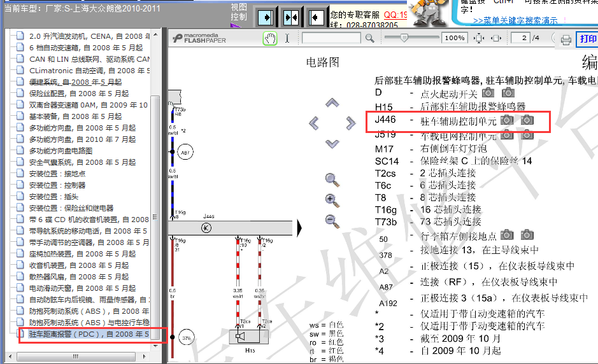598x364 pixels.
Task: Click the page number field
Action: 520,38
